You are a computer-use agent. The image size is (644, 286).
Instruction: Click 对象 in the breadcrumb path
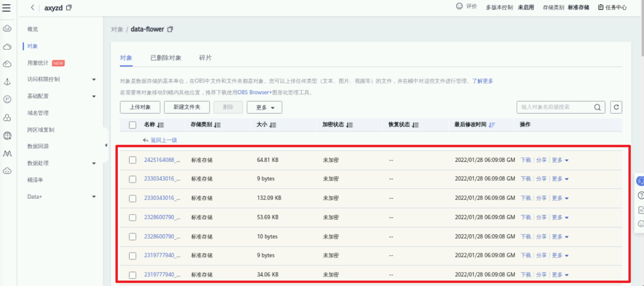117,29
